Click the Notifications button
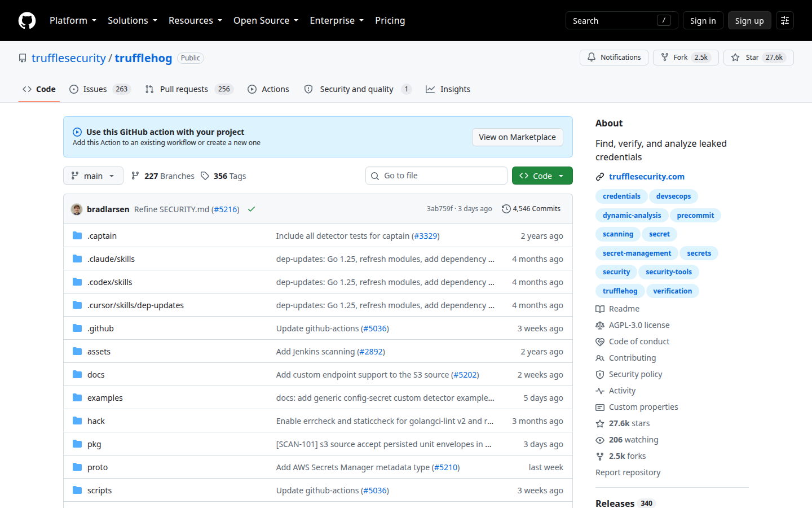Image resolution: width=812 pixels, height=508 pixels. click(x=614, y=58)
